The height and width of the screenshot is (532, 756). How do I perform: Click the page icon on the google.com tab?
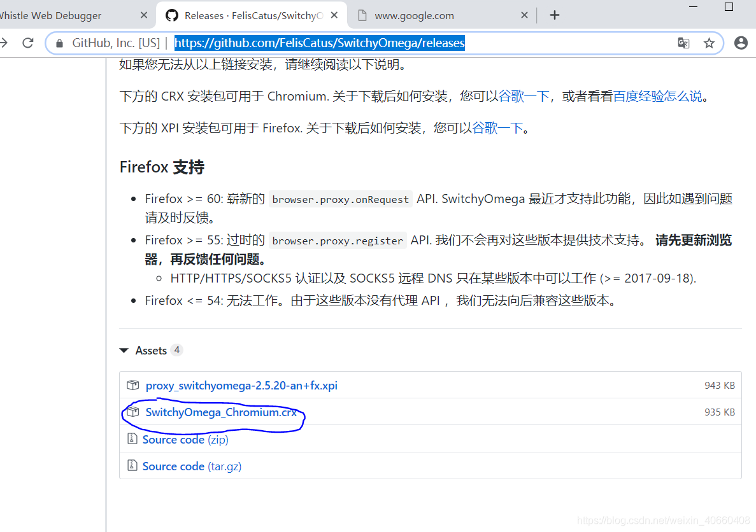[x=362, y=15]
